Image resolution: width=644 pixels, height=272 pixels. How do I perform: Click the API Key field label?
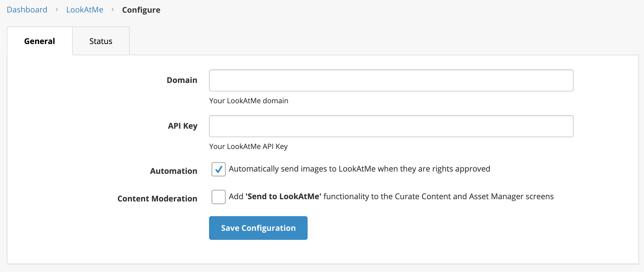point(183,126)
